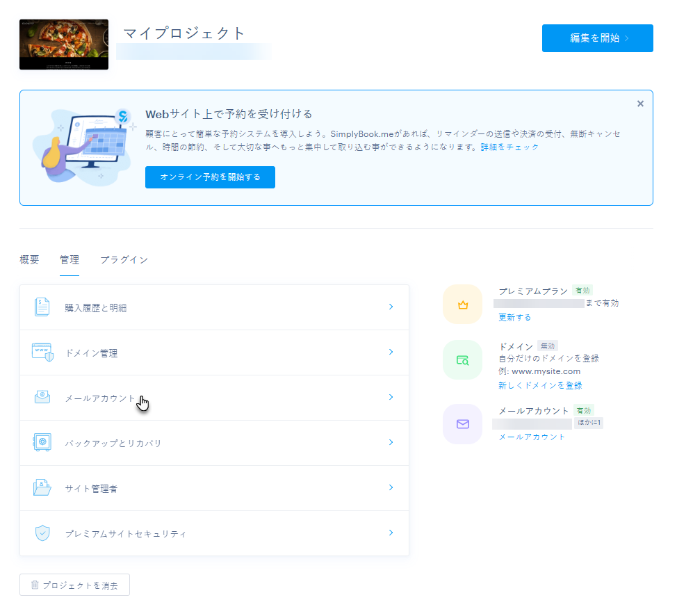The width and height of the screenshot is (677, 616).
Task: Expand the ドメイン管理 row chevron
Action: pyautogui.click(x=391, y=352)
